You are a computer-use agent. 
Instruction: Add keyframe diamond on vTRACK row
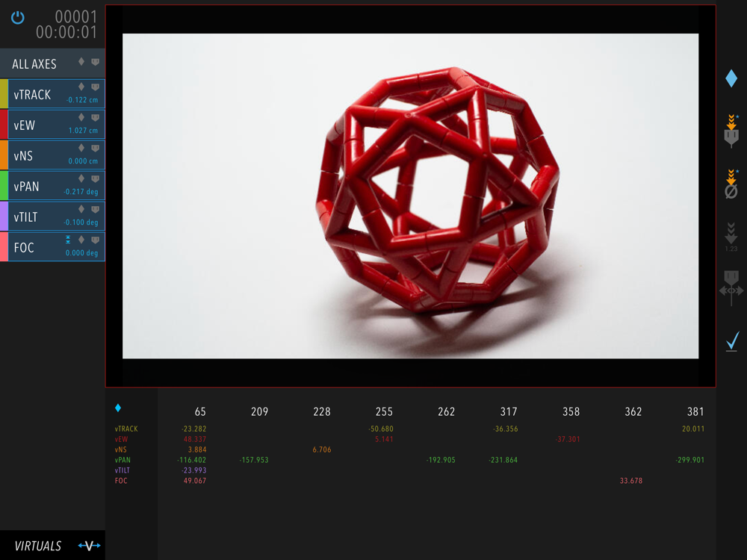pyautogui.click(x=81, y=87)
